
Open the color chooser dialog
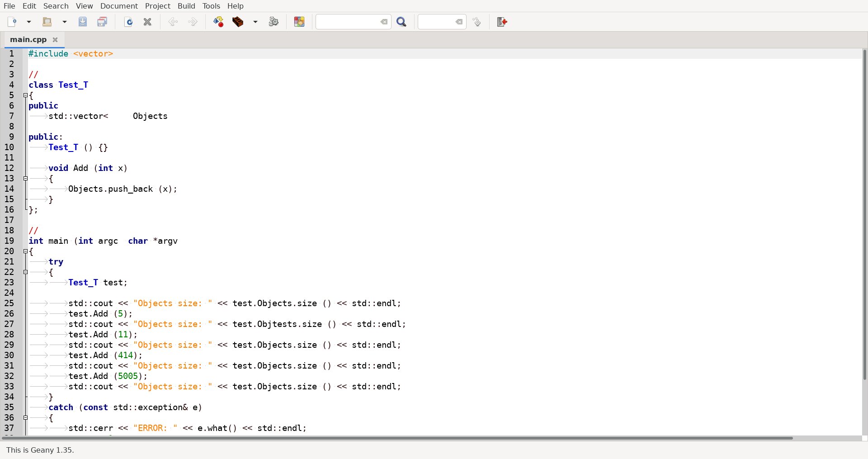pos(299,22)
